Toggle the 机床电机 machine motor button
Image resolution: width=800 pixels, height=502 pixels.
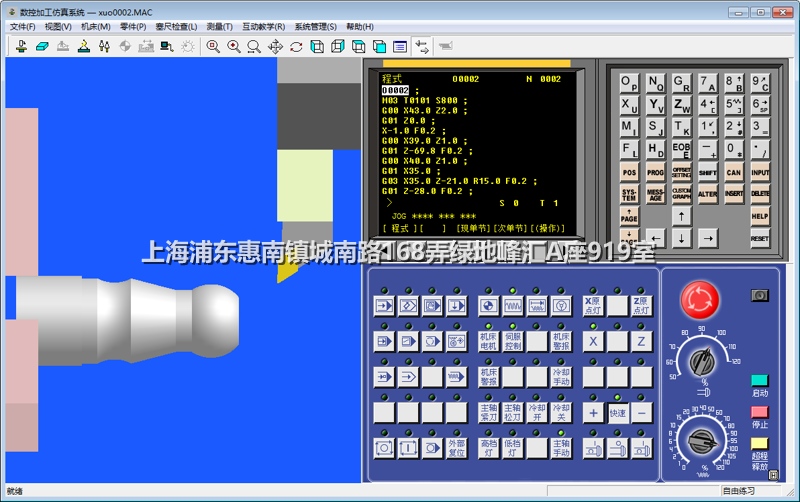[x=488, y=342]
